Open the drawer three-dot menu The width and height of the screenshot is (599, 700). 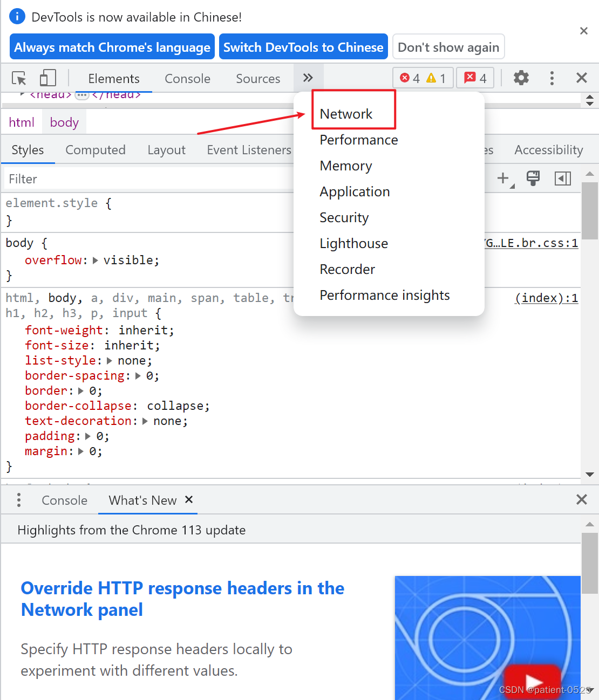pos(19,500)
